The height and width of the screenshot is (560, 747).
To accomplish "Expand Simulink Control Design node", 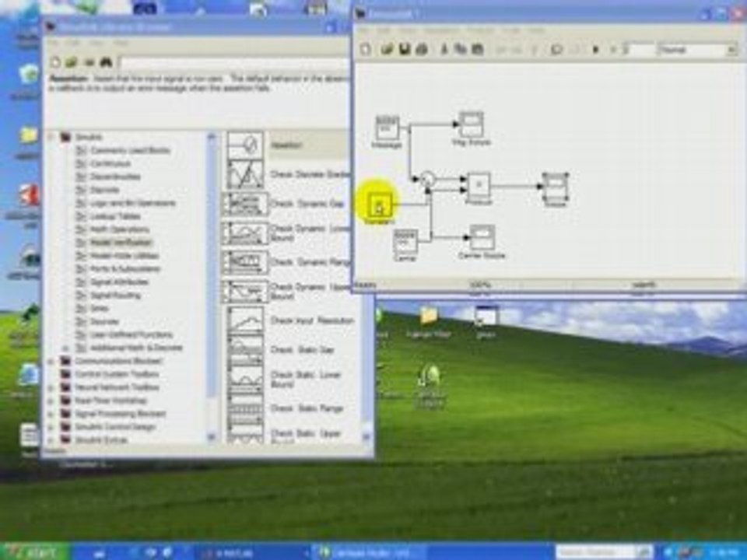I will pyautogui.click(x=51, y=427).
